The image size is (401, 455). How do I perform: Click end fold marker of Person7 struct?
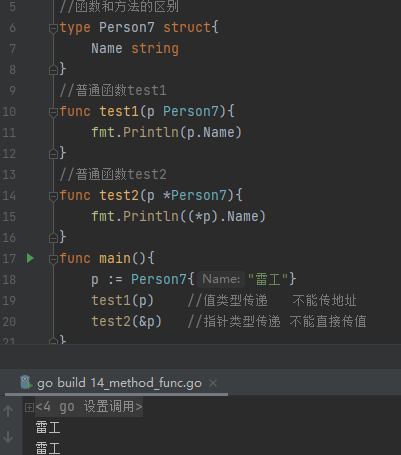[x=53, y=70]
